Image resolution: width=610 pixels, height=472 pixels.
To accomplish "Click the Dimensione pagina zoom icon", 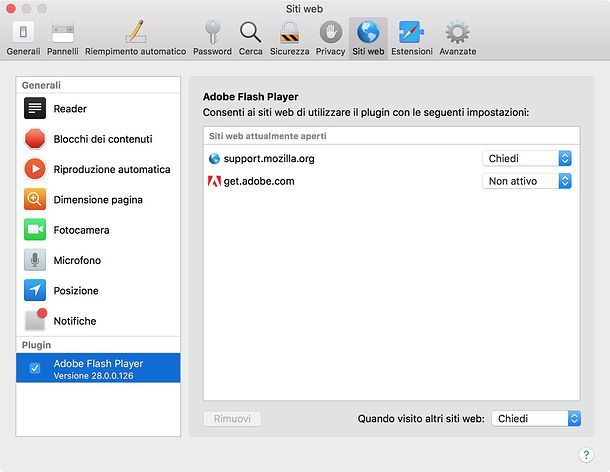I will 35,199.
